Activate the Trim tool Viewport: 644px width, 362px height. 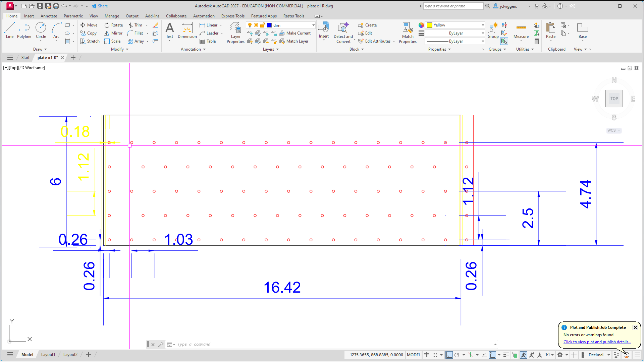(136, 25)
